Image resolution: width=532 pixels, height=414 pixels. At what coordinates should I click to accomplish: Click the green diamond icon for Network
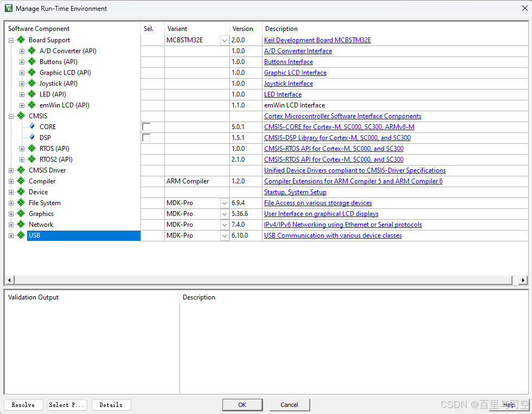click(21, 224)
